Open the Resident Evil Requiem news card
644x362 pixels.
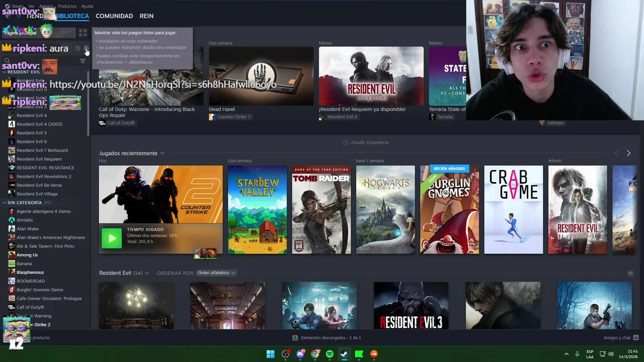point(371,76)
